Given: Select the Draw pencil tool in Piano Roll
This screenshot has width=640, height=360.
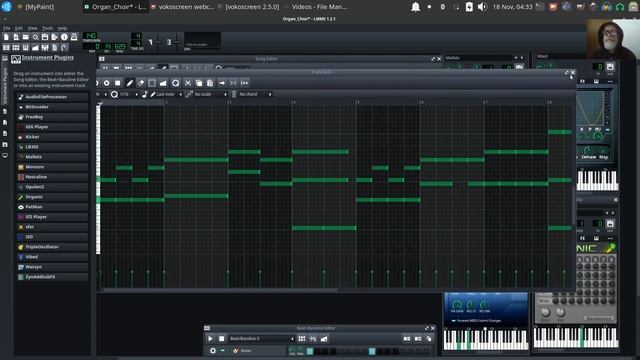Looking at the screenshot, I should pyautogui.click(x=130, y=83).
